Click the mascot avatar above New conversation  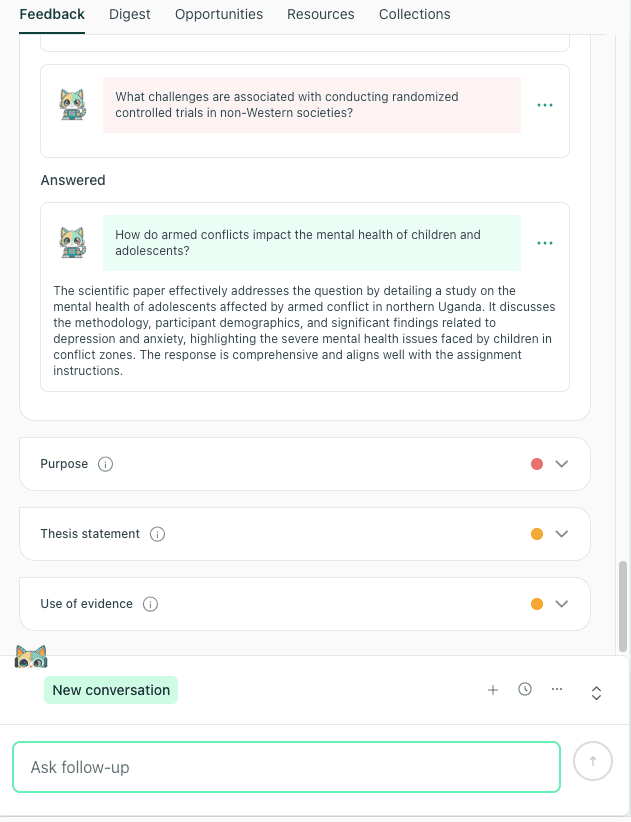[x=30, y=656]
